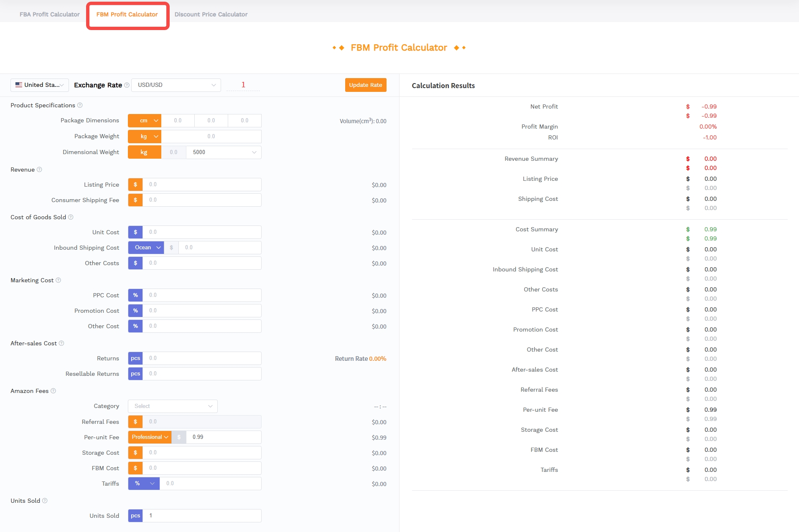Click the percent badge for Other Cost
Viewport: 799px width, 532px height.
coord(135,326)
